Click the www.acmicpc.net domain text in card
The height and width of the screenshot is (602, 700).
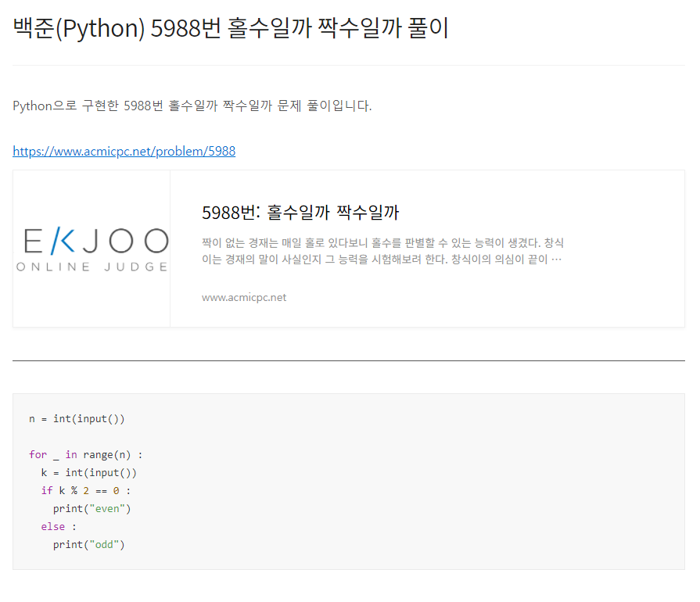click(244, 297)
